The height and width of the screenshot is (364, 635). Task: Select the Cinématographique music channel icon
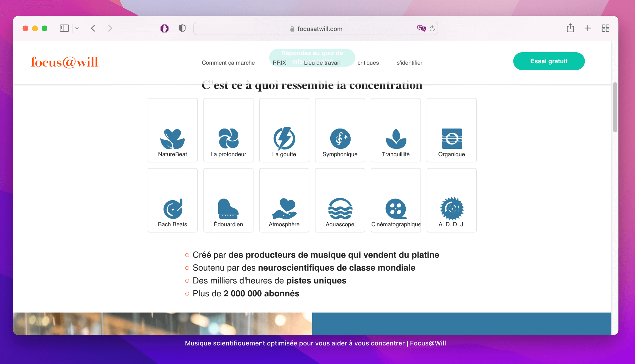point(396,208)
